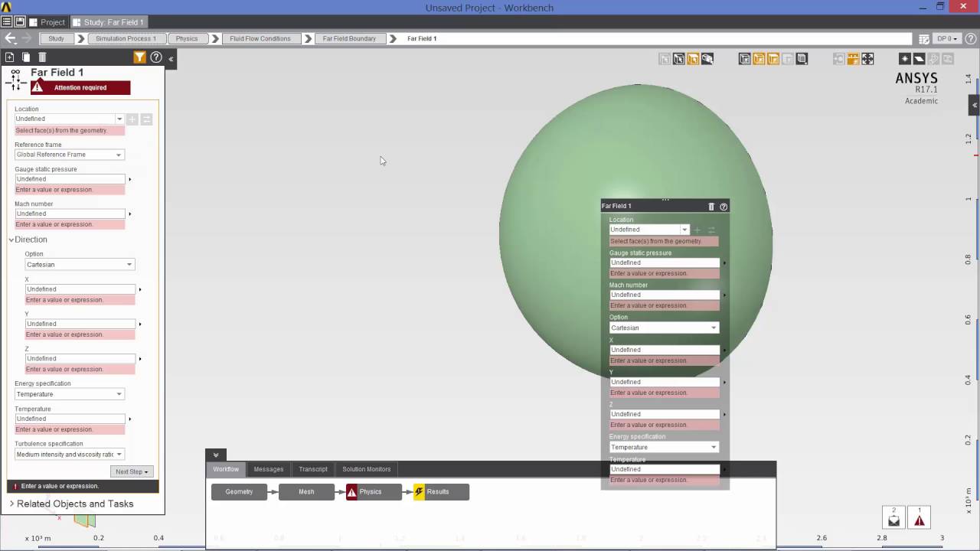Open the Global Reference Frame dropdown

coord(69,155)
